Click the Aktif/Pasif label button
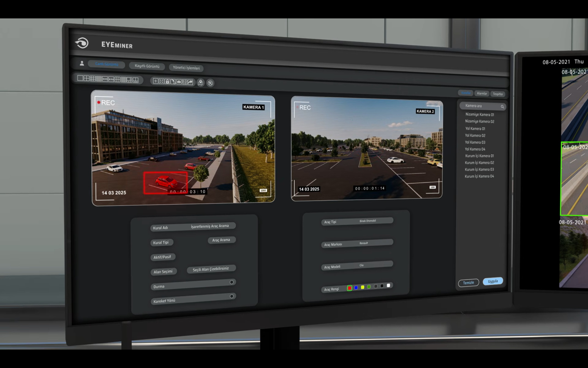588x368 pixels. pyautogui.click(x=163, y=257)
